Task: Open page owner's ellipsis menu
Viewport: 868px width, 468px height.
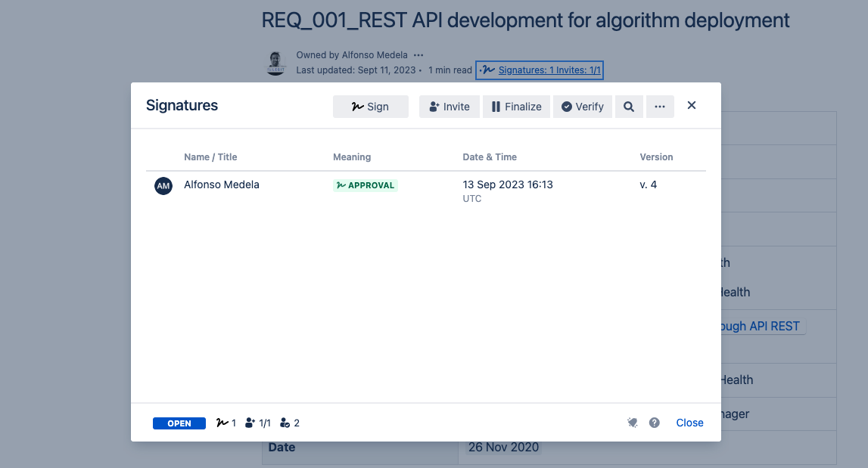Action: coord(418,55)
